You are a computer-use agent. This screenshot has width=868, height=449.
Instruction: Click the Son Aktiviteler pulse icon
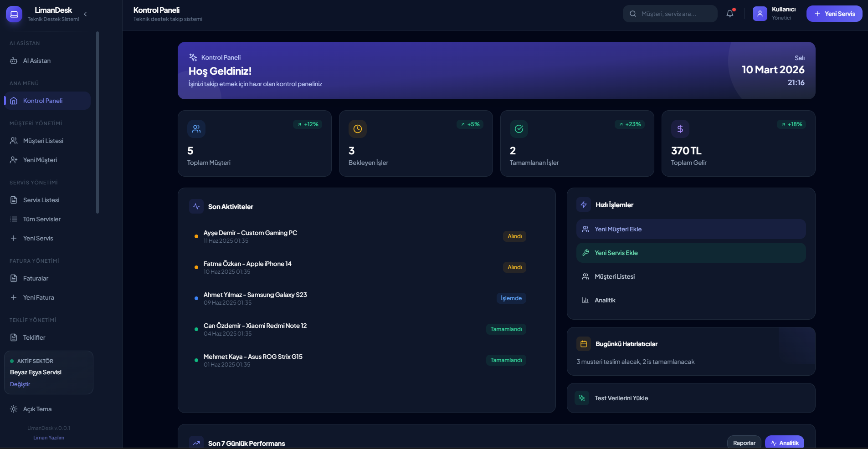click(196, 206)
